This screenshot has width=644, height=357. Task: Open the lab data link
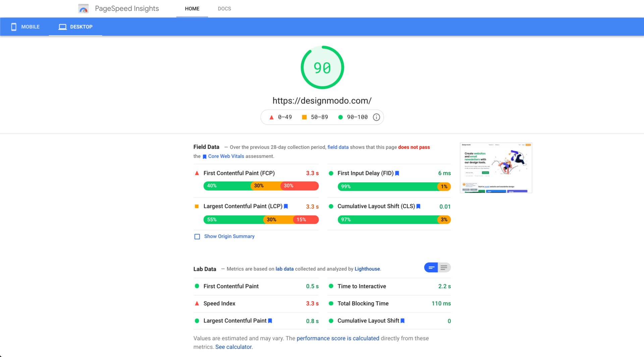click(284, 269)
